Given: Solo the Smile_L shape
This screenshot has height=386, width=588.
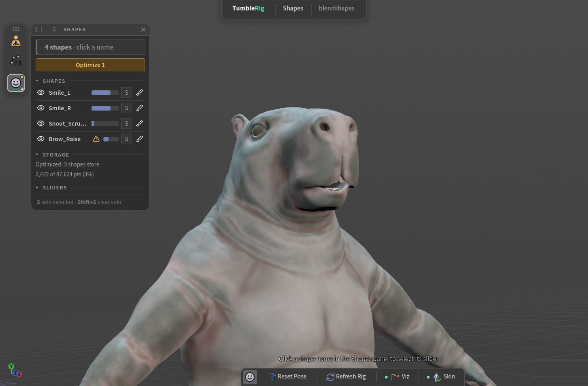Looking at the screenshot, I should coord(126,93).
